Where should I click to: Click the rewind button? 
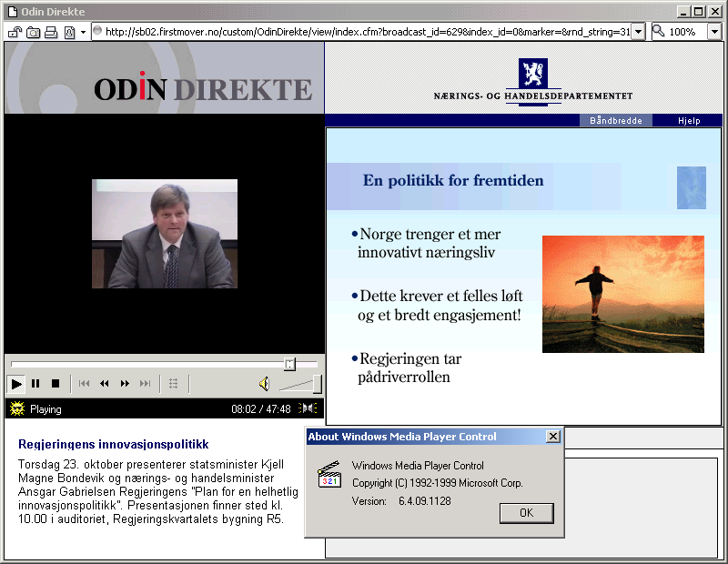click(105, 384)
